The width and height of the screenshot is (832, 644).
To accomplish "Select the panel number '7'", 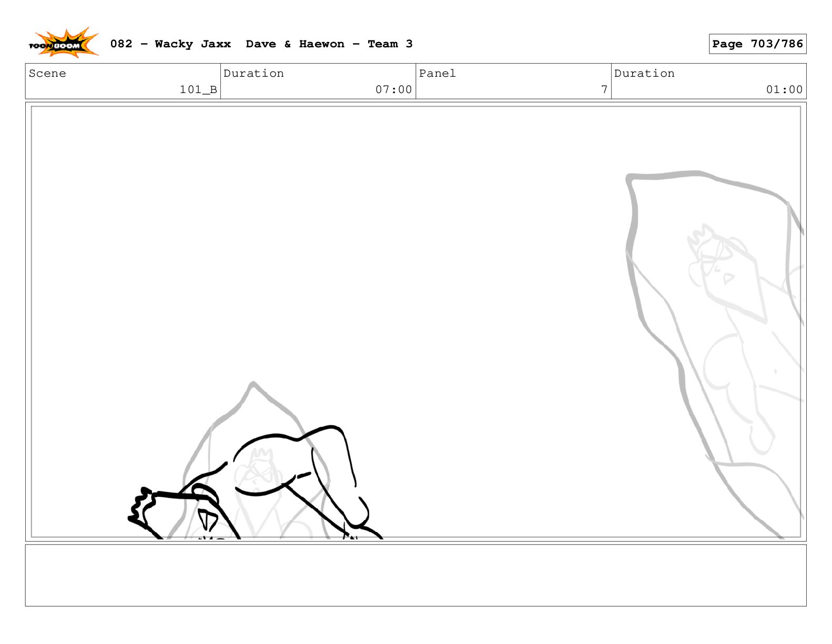I will [604, 89].
